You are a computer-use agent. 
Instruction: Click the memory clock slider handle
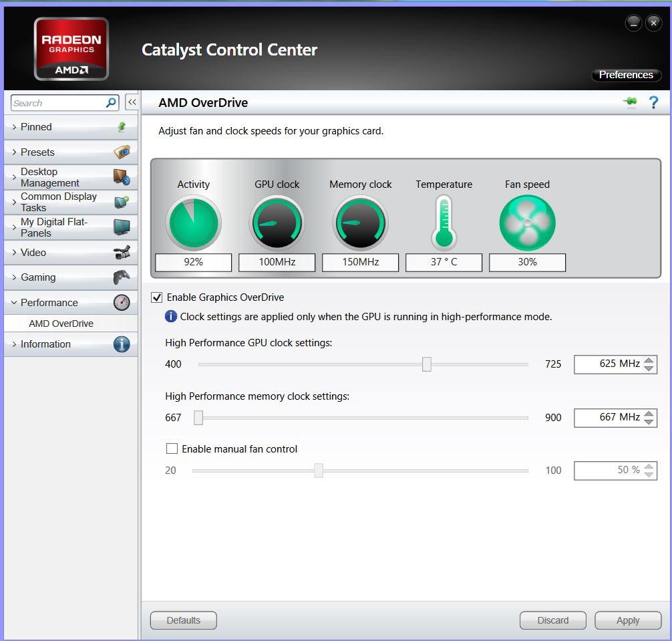click(198, 418)
